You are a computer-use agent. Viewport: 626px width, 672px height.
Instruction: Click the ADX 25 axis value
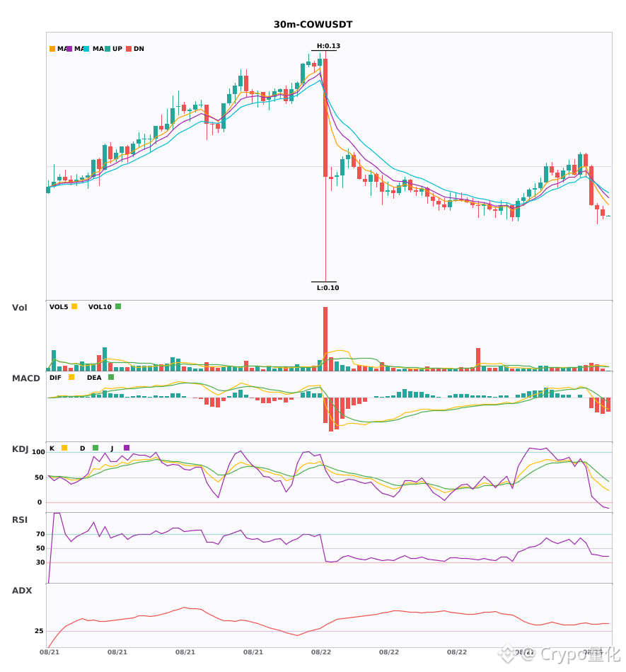39,631
